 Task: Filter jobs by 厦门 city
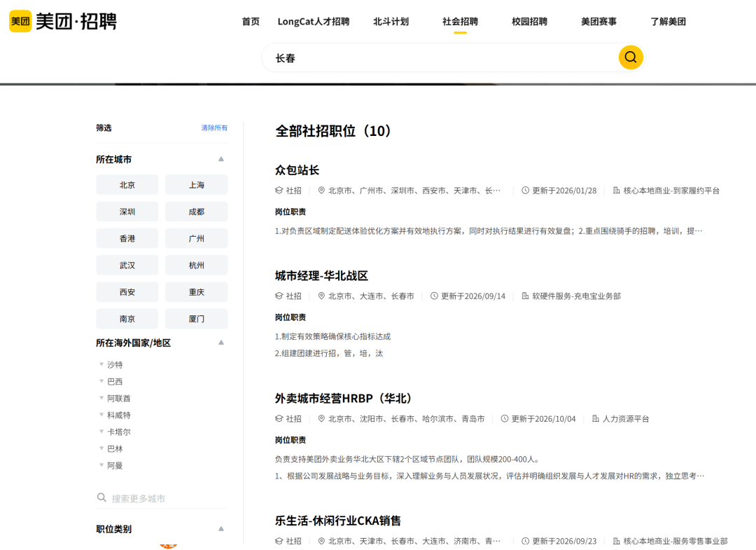pos(196,319)
